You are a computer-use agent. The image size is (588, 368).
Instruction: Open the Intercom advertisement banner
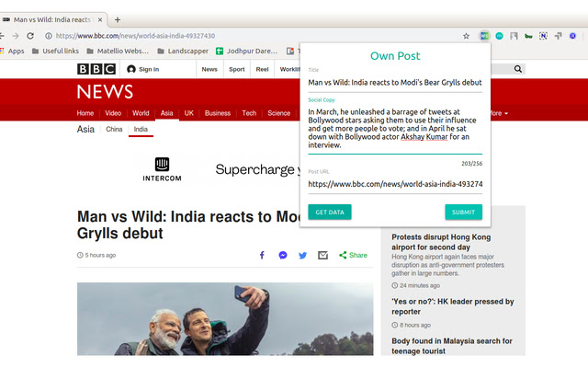pos(220,169)
